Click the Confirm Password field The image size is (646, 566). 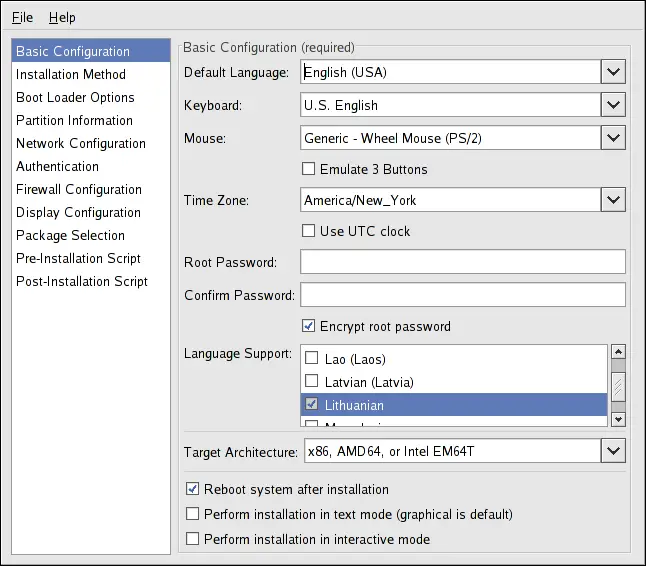pos(463,295)
